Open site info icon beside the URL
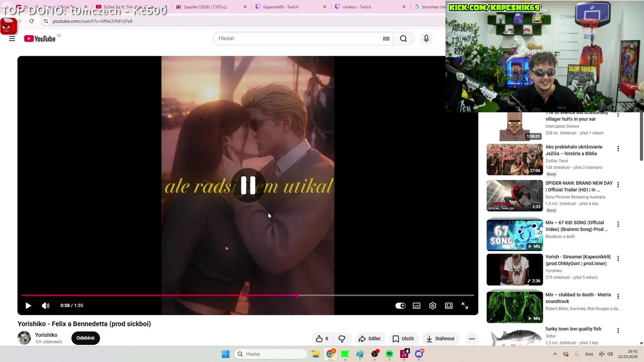This screenshot has width=644, height=362. [x=45, y=21]
